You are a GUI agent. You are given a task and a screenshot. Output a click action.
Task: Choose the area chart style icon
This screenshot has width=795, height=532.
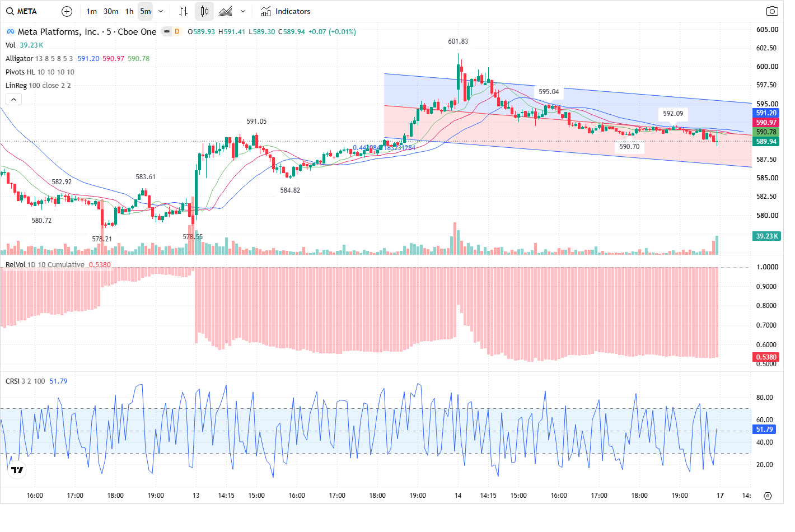pos(226,11)
